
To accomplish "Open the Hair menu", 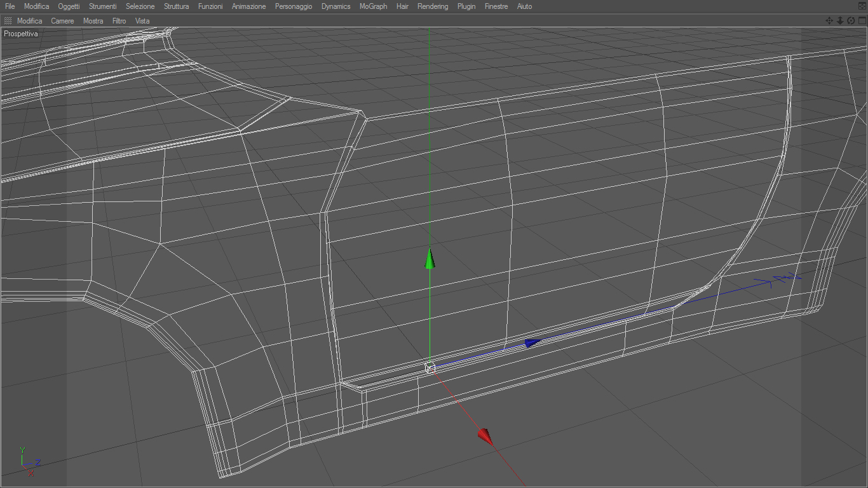I will [402, 6].
